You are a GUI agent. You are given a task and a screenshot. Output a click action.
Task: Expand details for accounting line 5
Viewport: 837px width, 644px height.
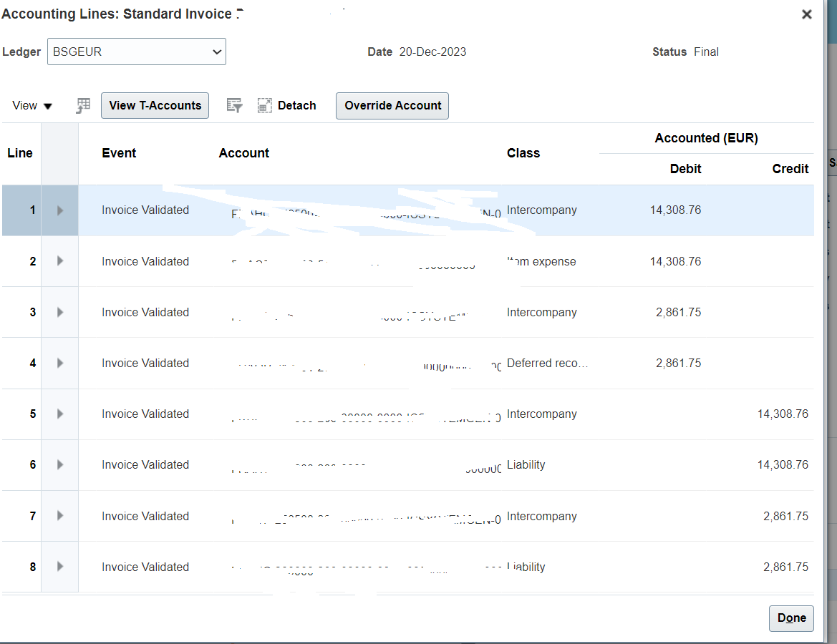(60, 414)
